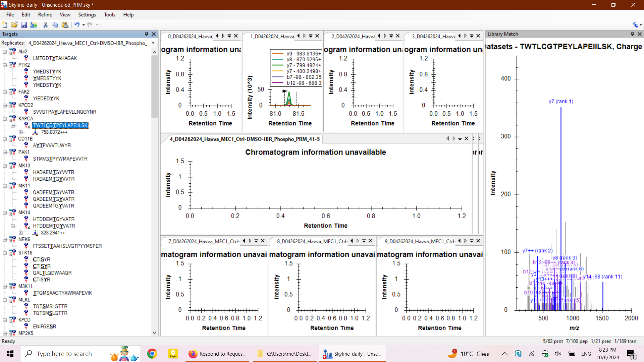The width and height of the screenshot is (644, 362).
Task: Pin the Library Match panel
Action: (x=632, y=34)
